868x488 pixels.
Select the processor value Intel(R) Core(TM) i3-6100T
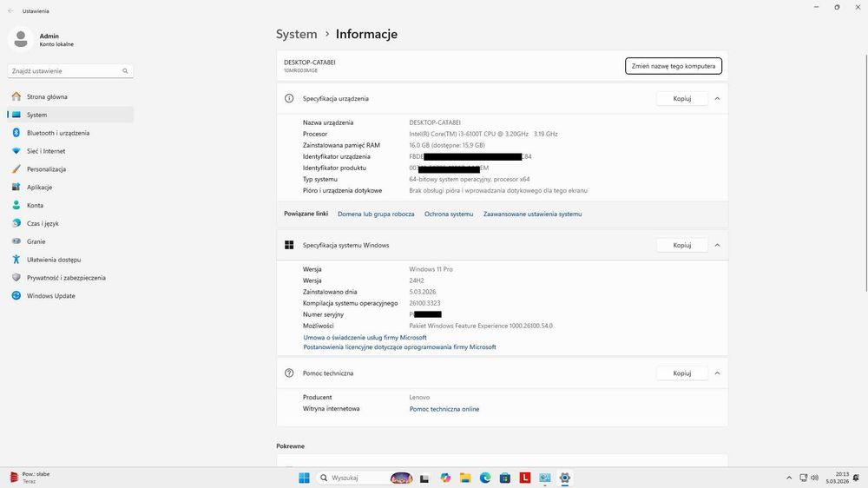coord(483,134)
